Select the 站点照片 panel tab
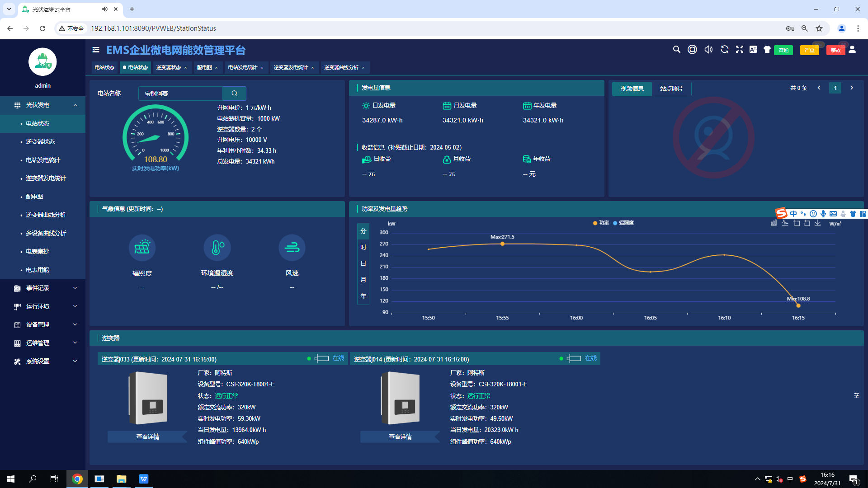The width and height of the screenshot is (868, 488). (671, 89)
